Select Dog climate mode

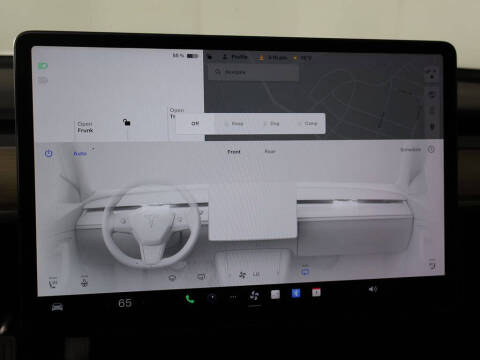[272, 124]
